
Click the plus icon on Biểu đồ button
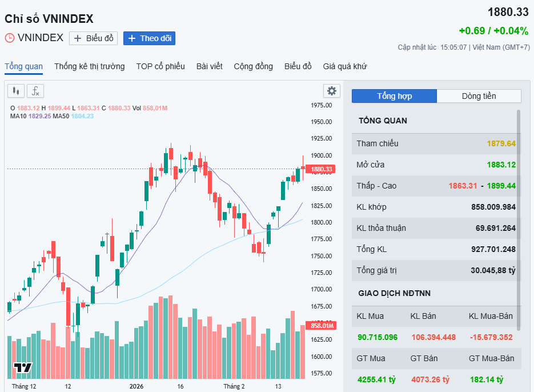coord(78,38)
